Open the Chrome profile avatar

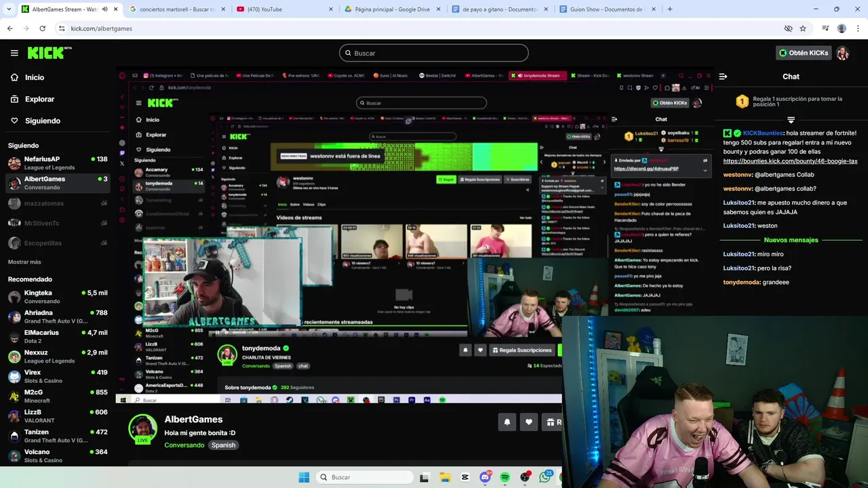pos(842,28)
